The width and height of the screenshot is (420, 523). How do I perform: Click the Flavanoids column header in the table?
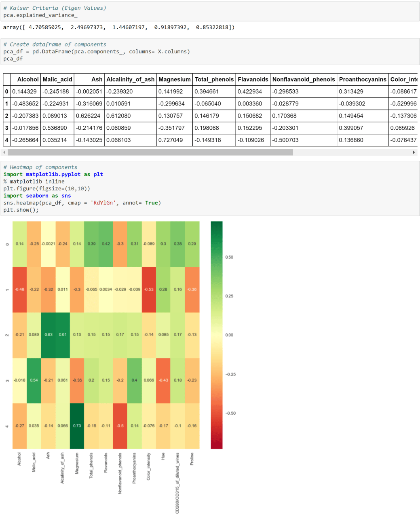[253, 80]
